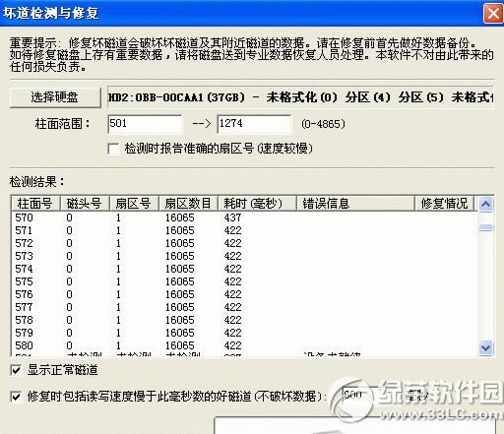This screenshot has width=504, height=434.
Task: Select the row for cylinder 575
Action: 244,281
